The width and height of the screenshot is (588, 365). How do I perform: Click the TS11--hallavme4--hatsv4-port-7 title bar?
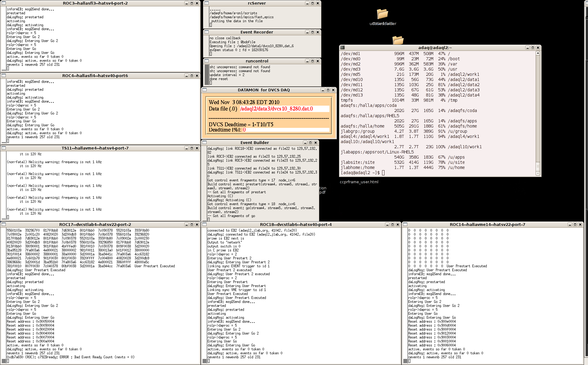coord(95,148)
